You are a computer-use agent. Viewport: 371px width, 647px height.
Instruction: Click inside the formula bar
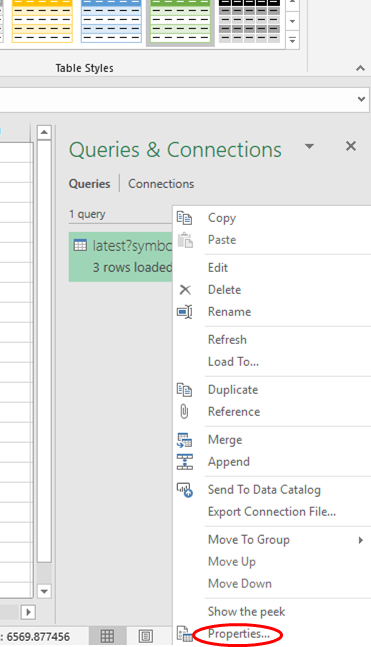(177, 99)
